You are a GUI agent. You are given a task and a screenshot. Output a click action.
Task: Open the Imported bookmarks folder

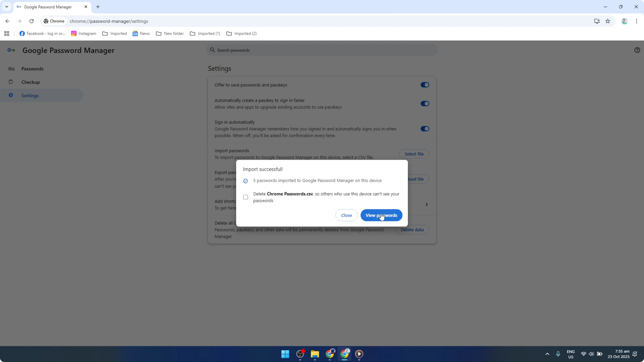tap(114, 33)
